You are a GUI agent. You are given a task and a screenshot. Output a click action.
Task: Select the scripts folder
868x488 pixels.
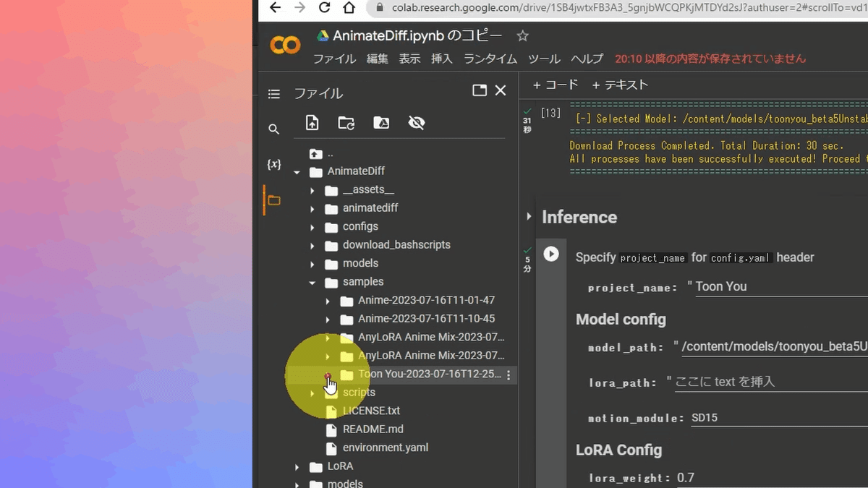pos(359,393)
